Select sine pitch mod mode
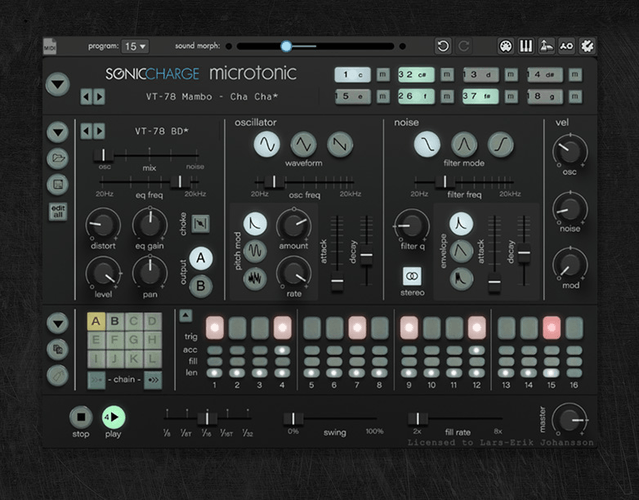The height and width of the screenshot is (500, 639). pyautogui.click(x=255, y=251)
